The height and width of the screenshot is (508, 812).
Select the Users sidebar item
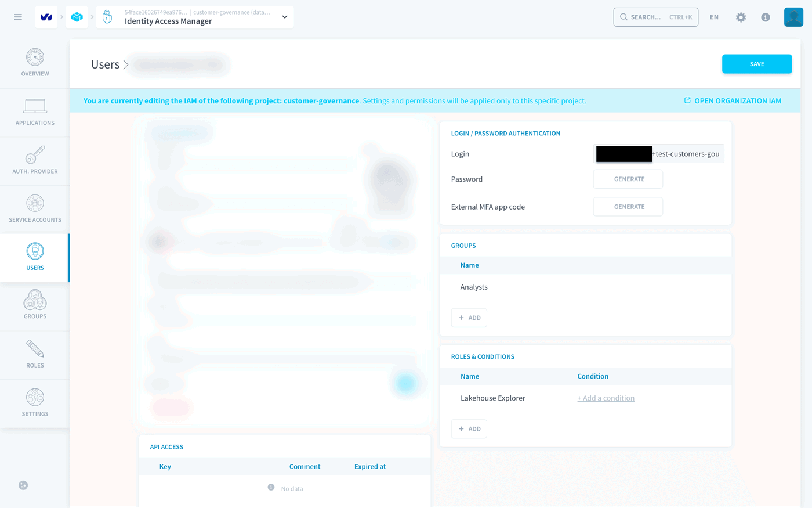(35, 258)
